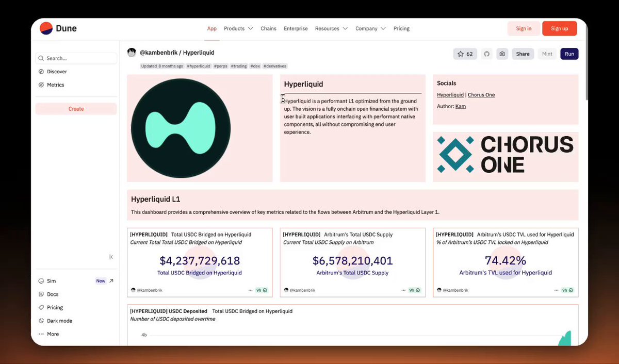Click the Hyperliquid logo image
This screenshot has height=364, width=619.
tap(181, 128)
